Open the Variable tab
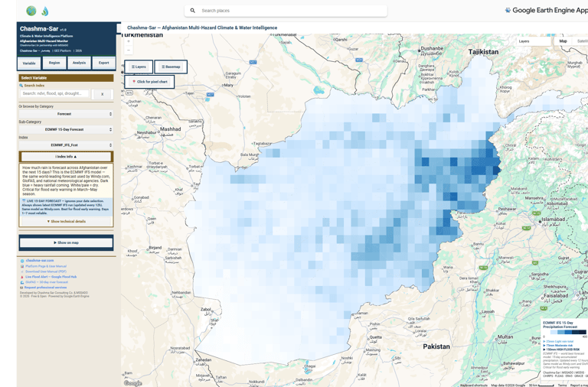The height and width of the screenshot is (387, 588). coord(29,63)
